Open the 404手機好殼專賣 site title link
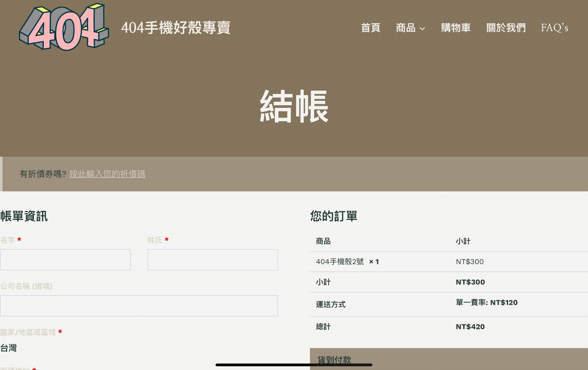Screen dimensions: 588x370 click(x=176, y=27)
